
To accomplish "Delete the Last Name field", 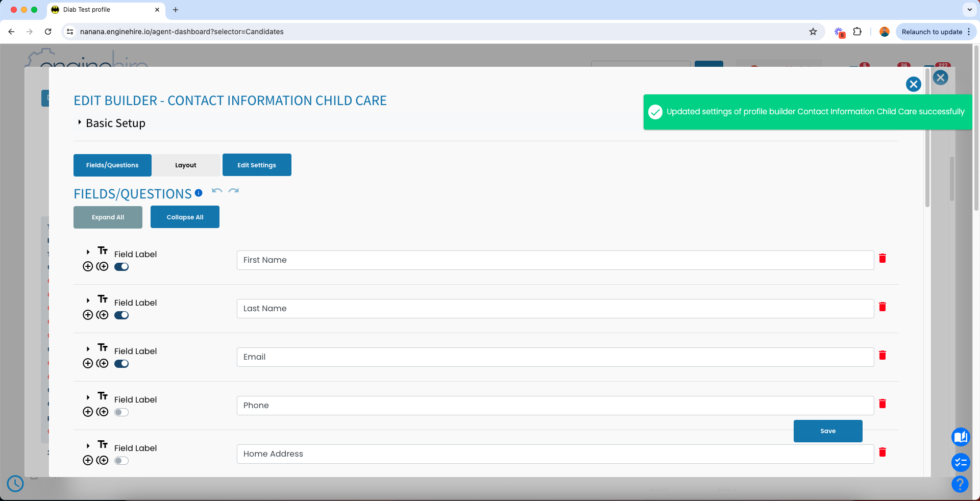I will (882, 307).
